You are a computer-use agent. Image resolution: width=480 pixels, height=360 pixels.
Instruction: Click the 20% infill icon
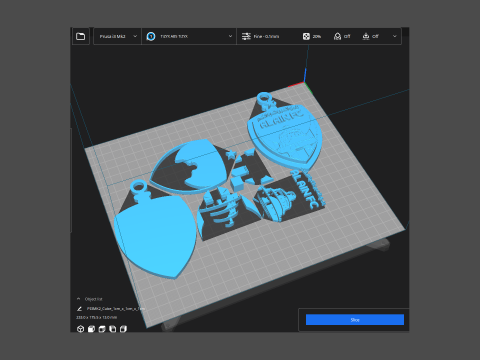[x=306, y=36]
